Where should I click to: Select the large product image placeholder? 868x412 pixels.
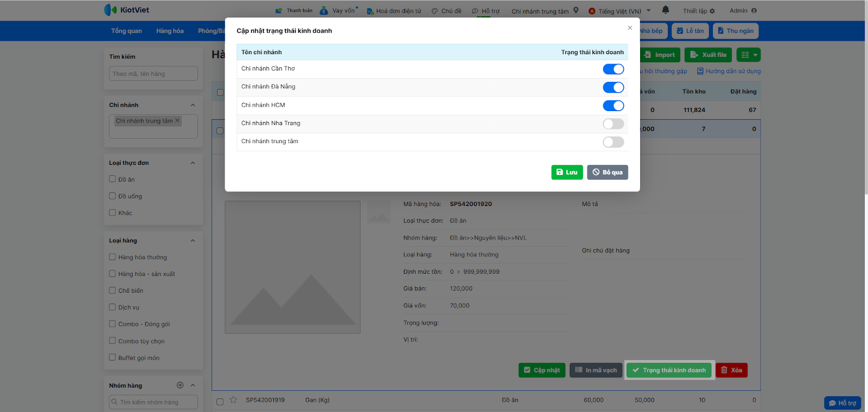point(293,267)
